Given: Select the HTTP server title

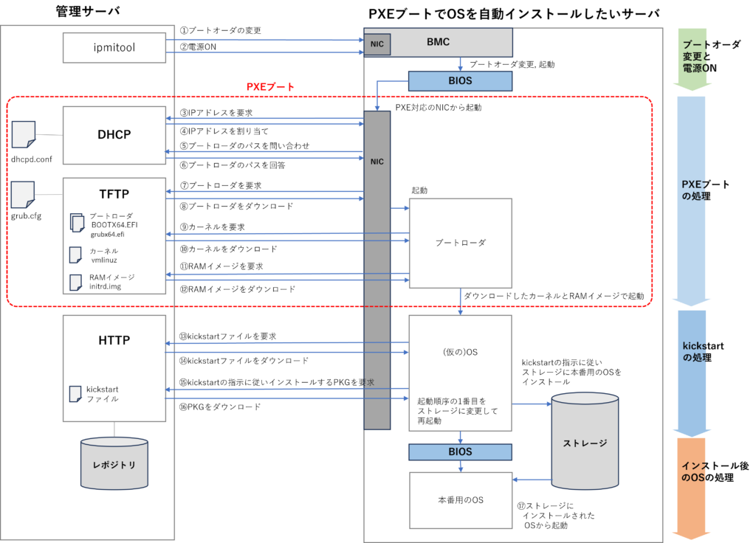Looking at the screenshot, I should [114, 340].
